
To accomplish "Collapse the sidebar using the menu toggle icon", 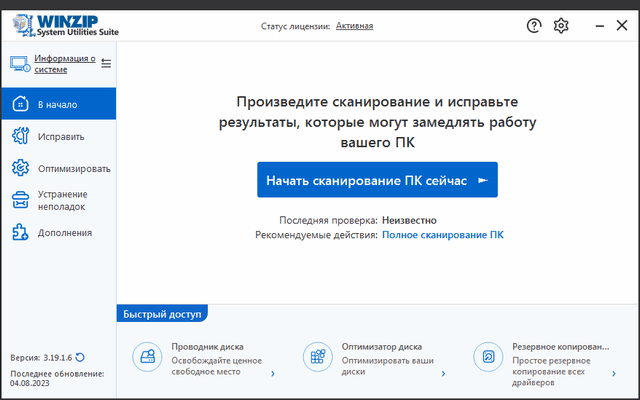I will (x=106, y=63).
